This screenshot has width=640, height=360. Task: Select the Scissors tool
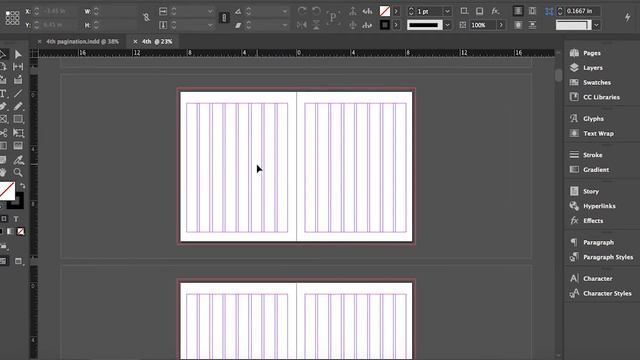(x=3, y=133)
